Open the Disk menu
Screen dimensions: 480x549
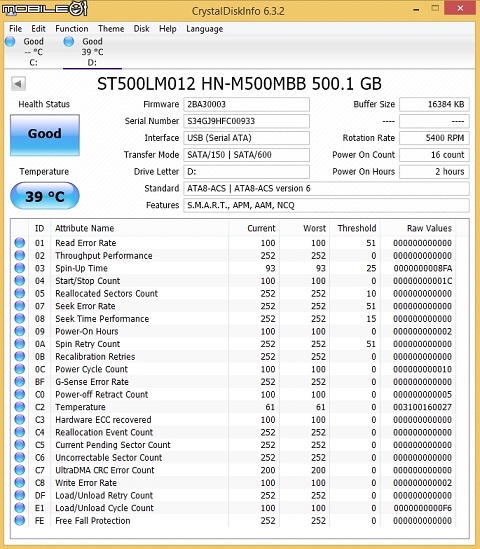[x=141, y=29]
